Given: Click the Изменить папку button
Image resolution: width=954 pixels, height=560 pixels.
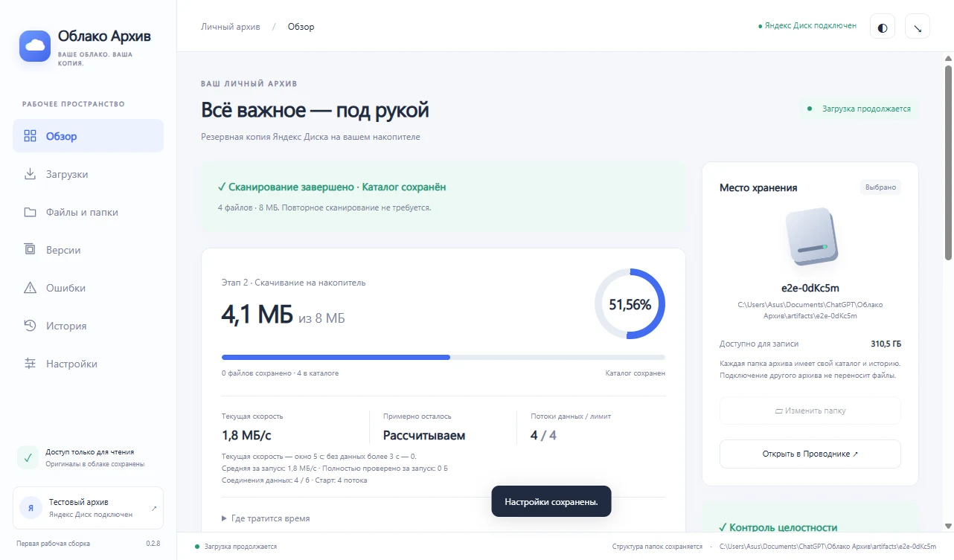Looking at the screenshot, I should (810, 411).
